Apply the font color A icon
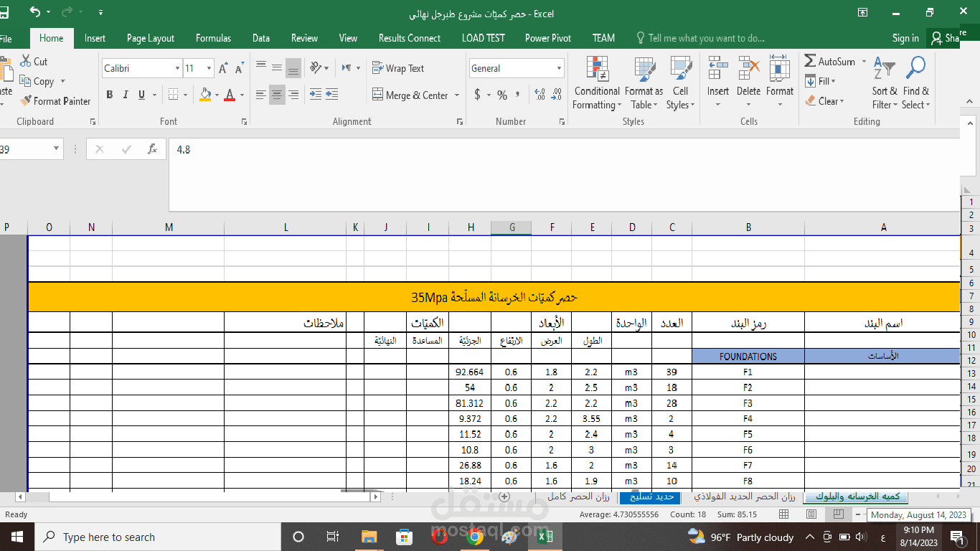 click(230, 95)
